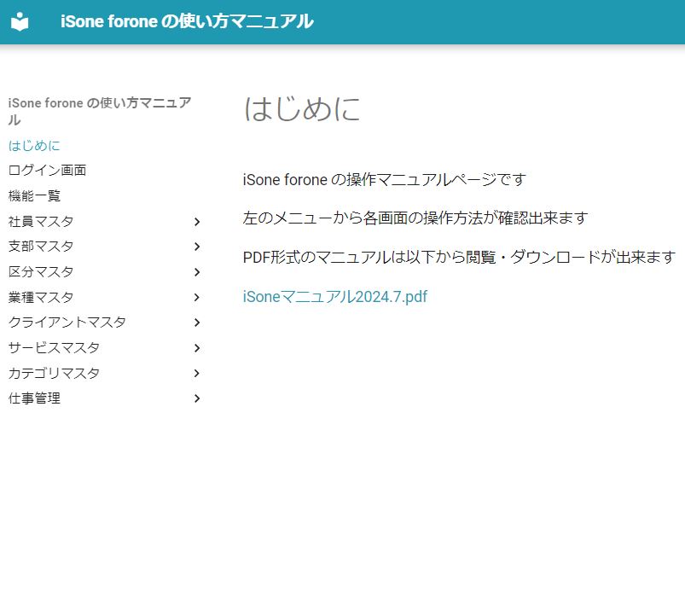Download iSoneマニュアル2024.7.pdf
685x616 pixels.
(334, 297)
